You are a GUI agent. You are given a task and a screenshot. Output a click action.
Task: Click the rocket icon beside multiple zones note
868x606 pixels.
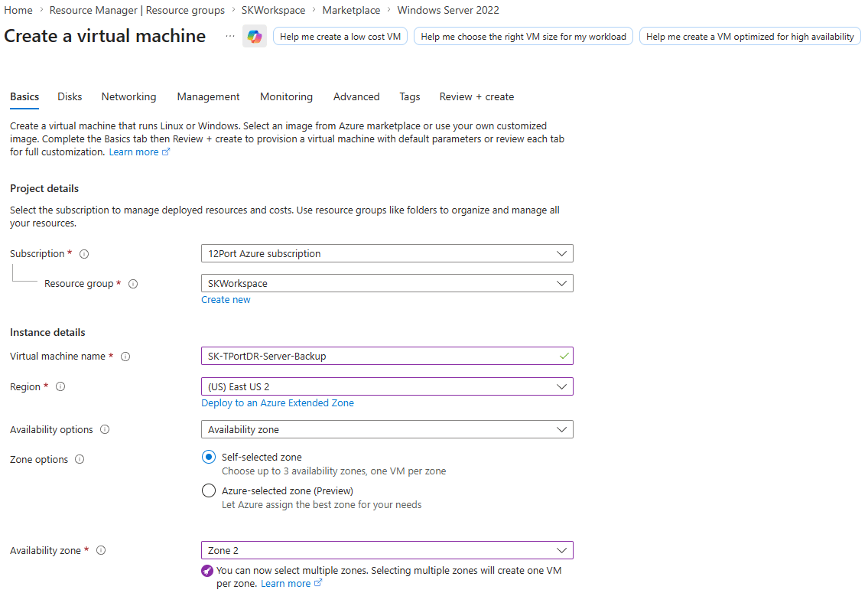(207, 571)
